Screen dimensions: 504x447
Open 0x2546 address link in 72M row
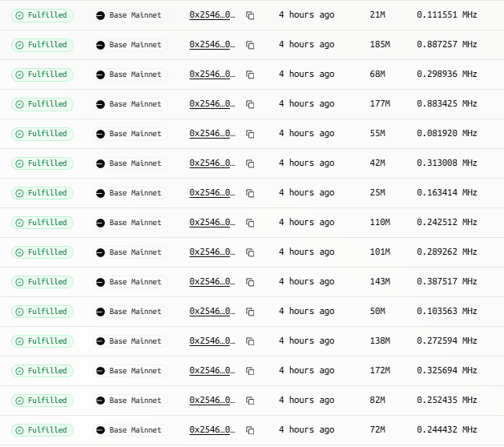pos(212,429)
